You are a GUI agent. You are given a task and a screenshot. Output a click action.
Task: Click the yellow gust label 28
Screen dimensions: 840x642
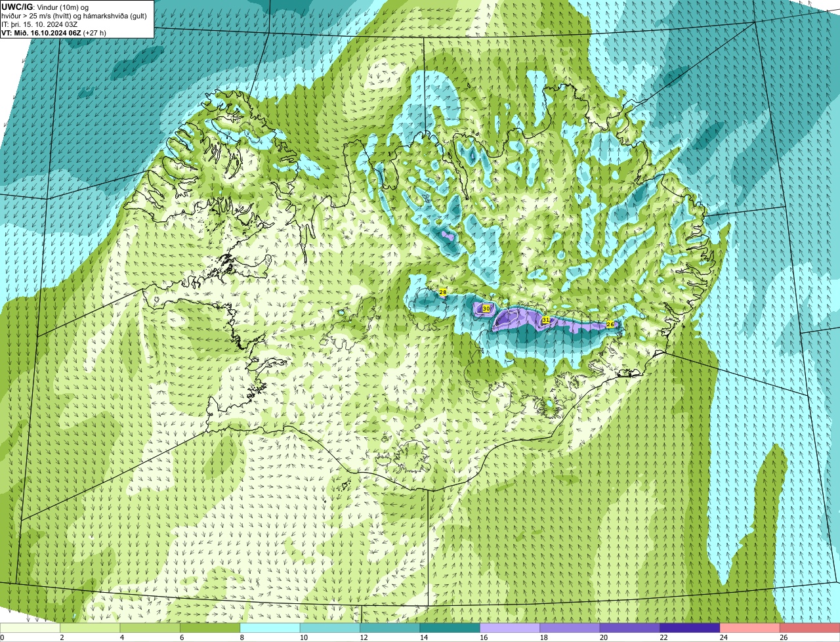(x=443, y=292)
